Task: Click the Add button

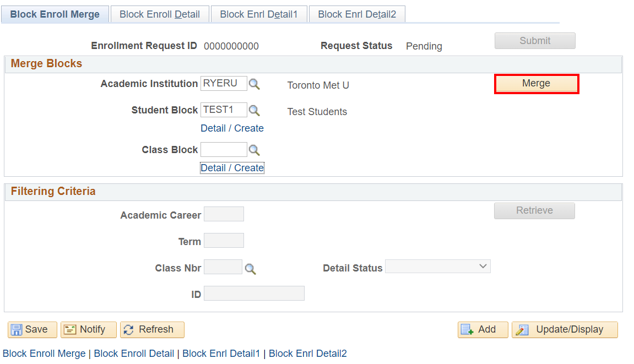Action: click(x=483, y=329)
